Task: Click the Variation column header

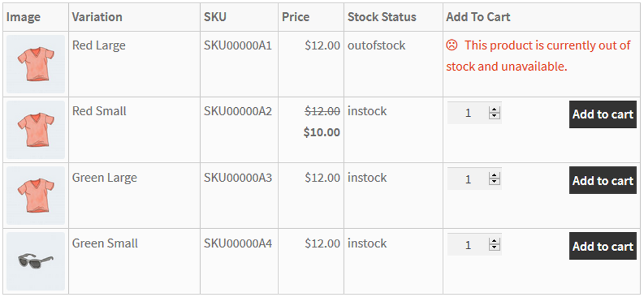Action: coord(97,17)
